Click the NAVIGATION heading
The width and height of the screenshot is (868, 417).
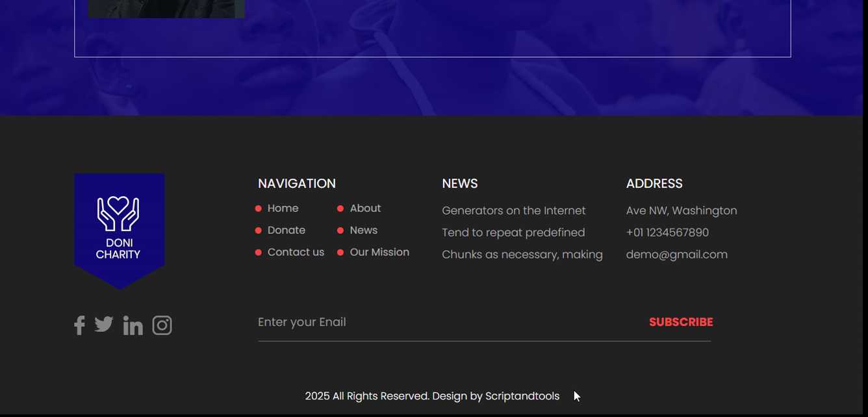[x=297, y=184]
